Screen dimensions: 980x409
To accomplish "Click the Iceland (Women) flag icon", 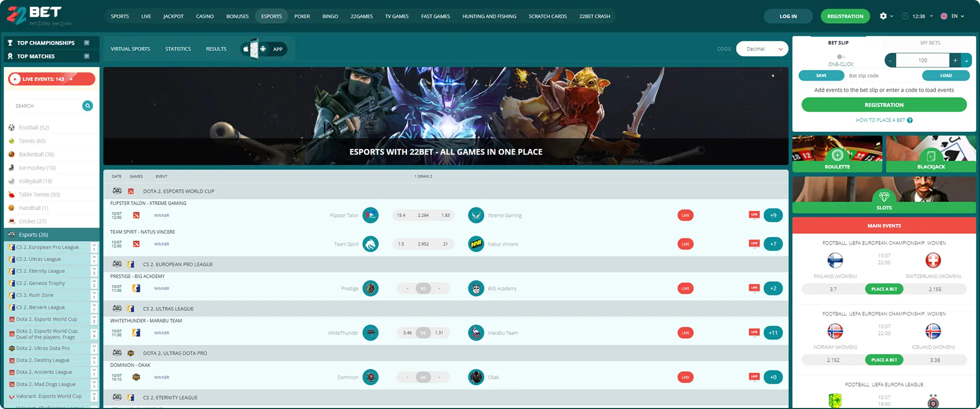I will point(933,331).
